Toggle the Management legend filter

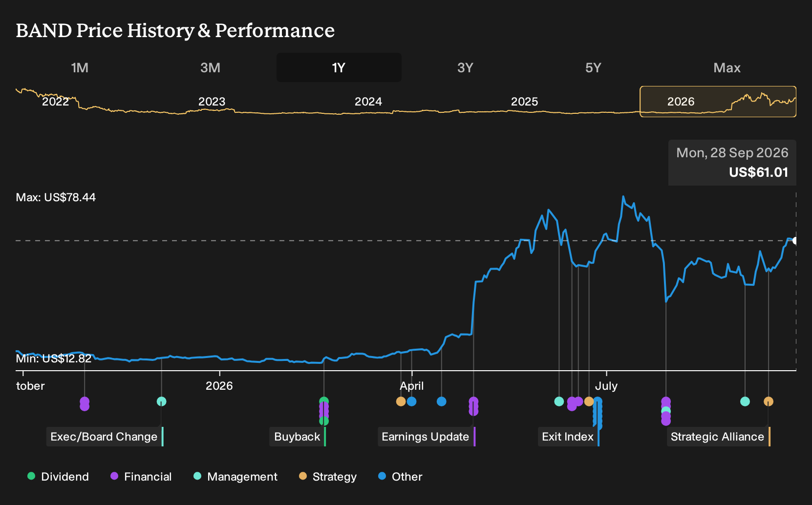tap(235, 476)
